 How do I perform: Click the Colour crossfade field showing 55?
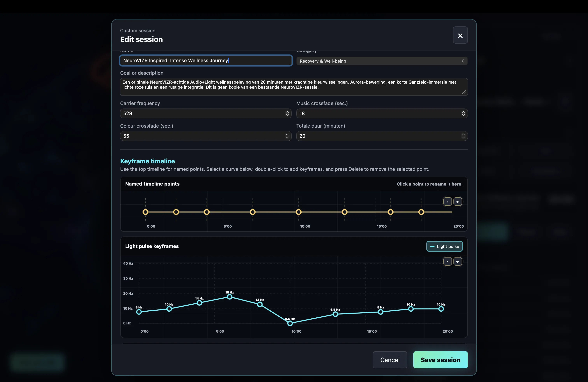pyautogui.click(x=206, y=136)
